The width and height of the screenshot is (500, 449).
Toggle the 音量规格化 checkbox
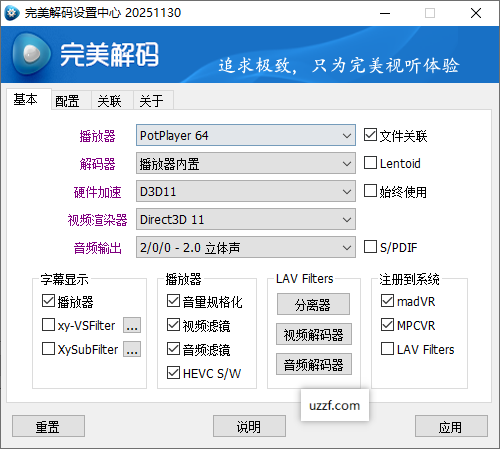point(173,301)
